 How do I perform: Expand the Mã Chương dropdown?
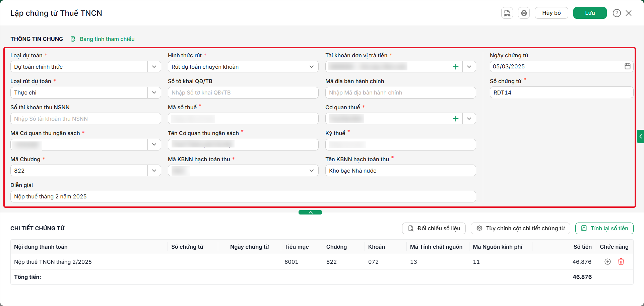[x=154, y=171]
